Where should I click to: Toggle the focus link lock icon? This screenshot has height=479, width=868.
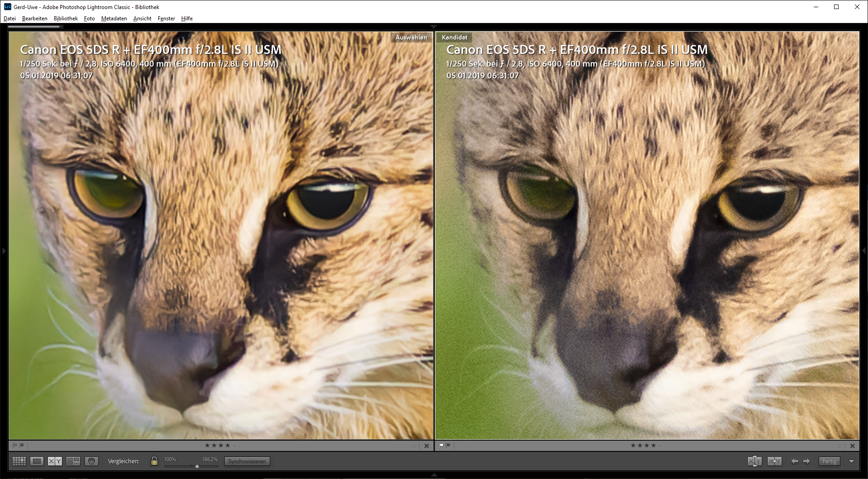(154, 461)
